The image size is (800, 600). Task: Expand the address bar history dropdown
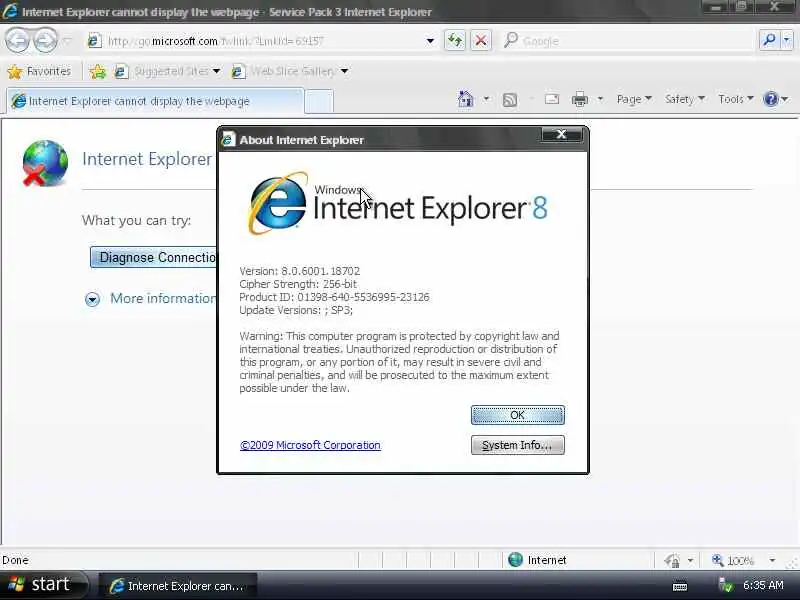click(430, 41)
